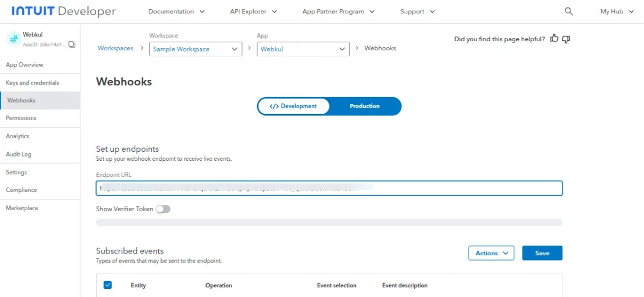Expand the Support menu
The width and height of the screenshot is (644, 297).
coord(418,11)
